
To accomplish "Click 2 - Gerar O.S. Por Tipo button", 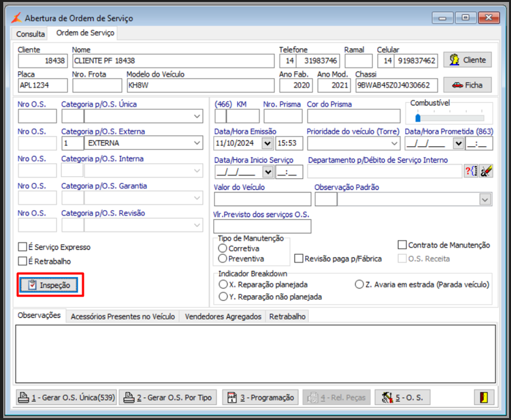I will point(168,397).
